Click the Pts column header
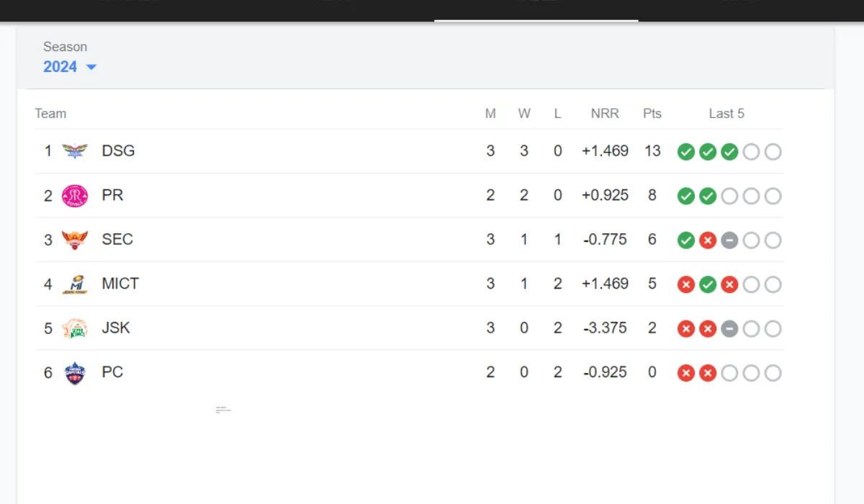864x504 pixels. click(x=652, y=114)
